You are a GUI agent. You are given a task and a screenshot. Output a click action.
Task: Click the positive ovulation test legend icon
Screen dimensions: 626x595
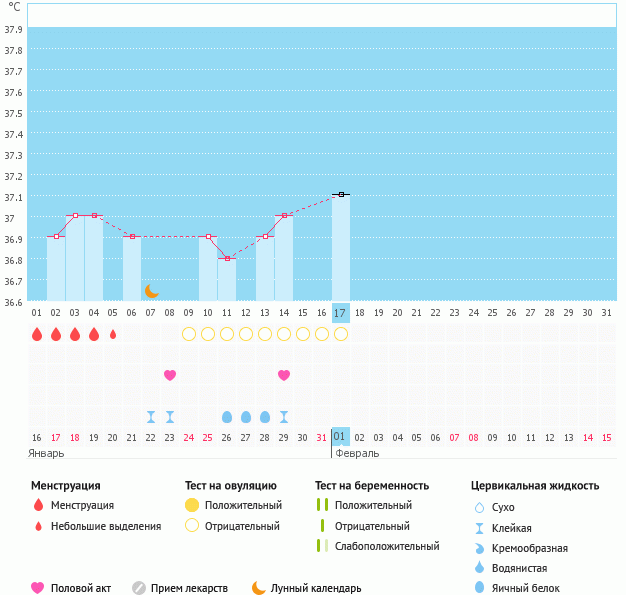(x=192, y=505)
